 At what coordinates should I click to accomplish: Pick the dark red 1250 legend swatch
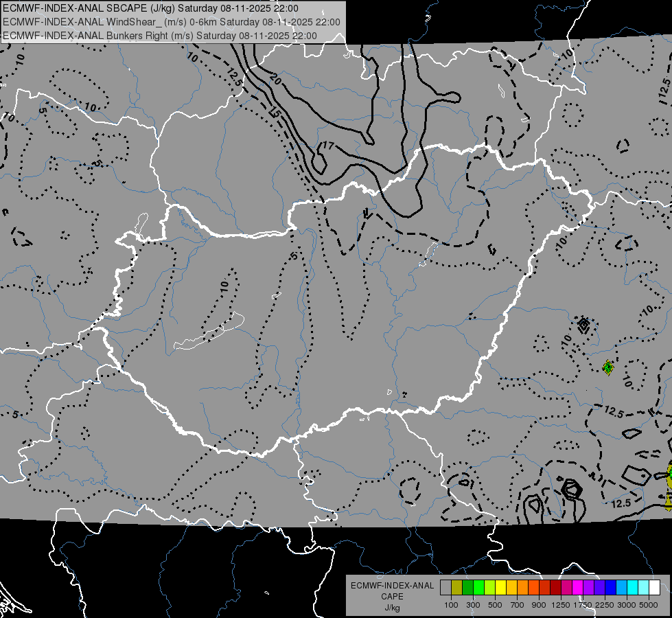coord(556,587)
